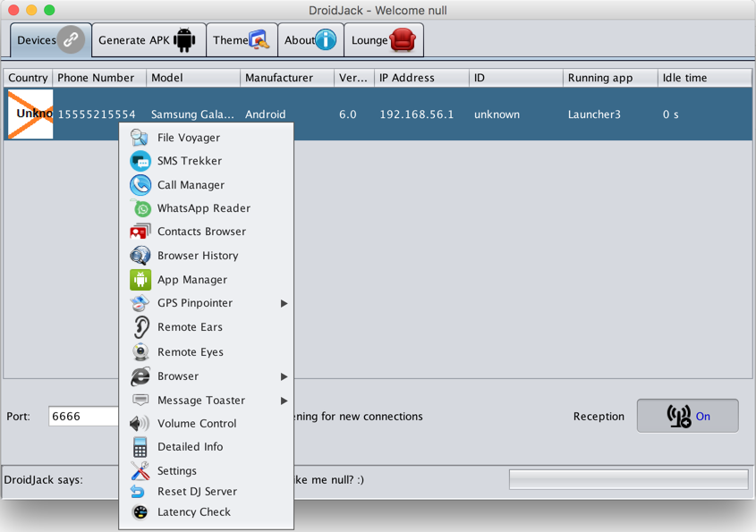Sort by the Running app column header
Screen dimensions: 756x532
pos(610,78)
